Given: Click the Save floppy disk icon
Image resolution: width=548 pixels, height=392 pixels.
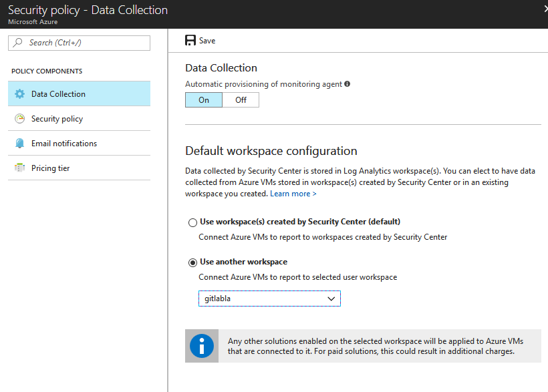Looking at the screenshot, I should (x=190, y=41).
